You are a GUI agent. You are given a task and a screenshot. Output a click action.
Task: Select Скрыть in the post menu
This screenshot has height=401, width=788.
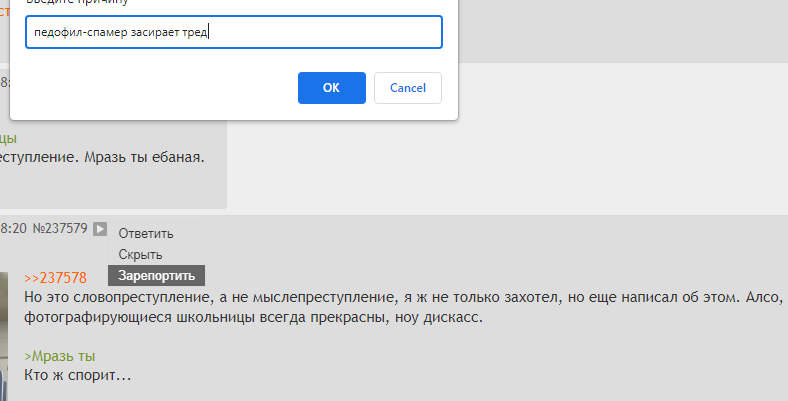pos(140,255)
